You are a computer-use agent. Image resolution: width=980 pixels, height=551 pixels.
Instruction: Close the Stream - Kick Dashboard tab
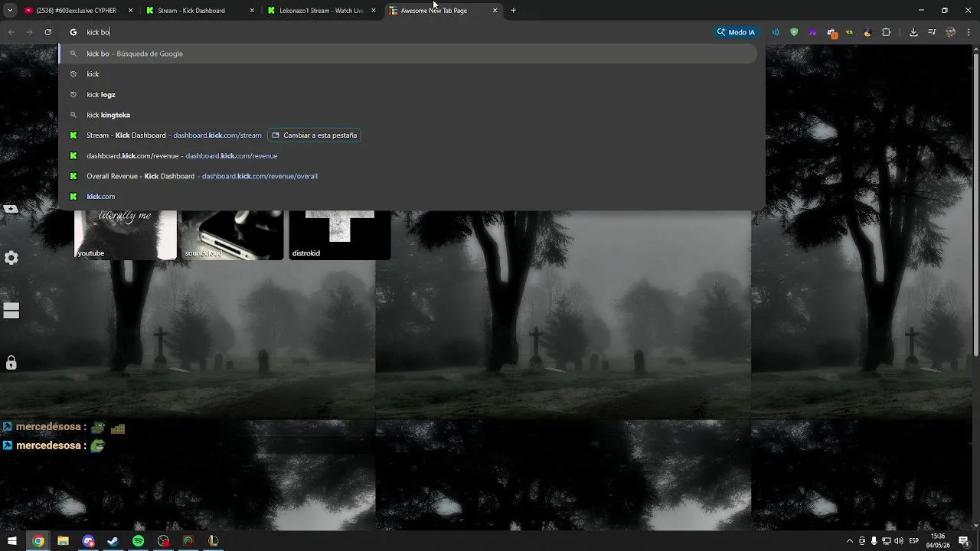point(253,11)
